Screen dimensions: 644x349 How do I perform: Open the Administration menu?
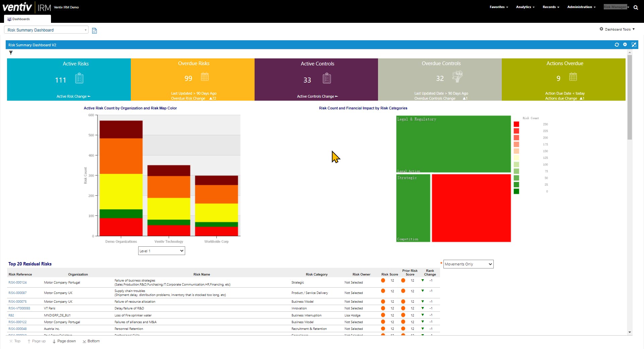581,7
